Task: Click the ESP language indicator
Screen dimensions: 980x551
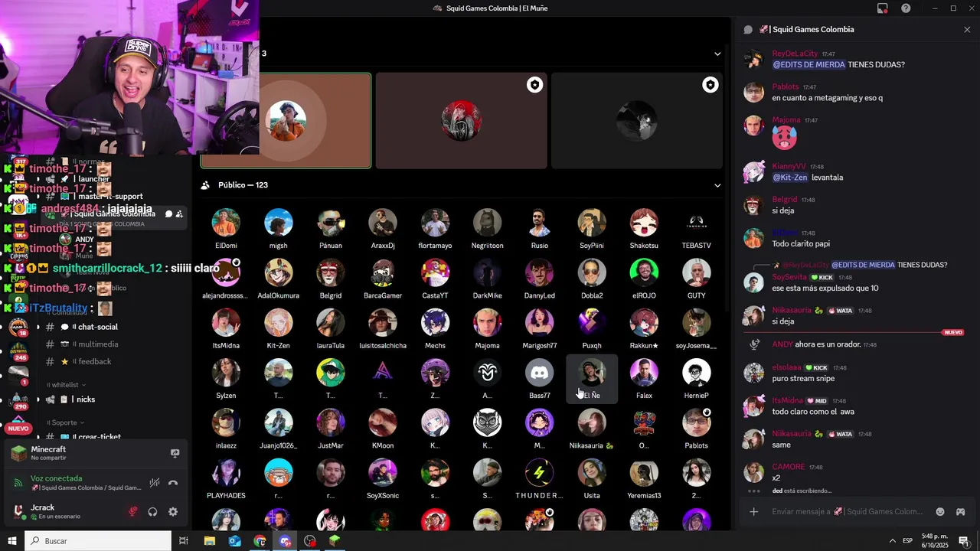Action: [908, 541]
